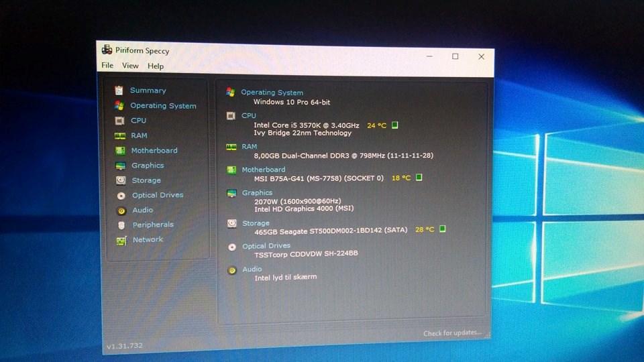Click the MSI B75A-G41 motherboard line
644x362 pixels.
point(319,178)
